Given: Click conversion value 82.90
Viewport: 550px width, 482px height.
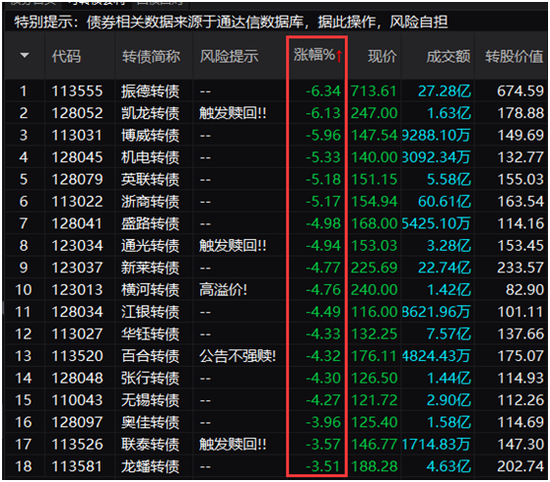Looking at the screenshot, I should point(524,290).
